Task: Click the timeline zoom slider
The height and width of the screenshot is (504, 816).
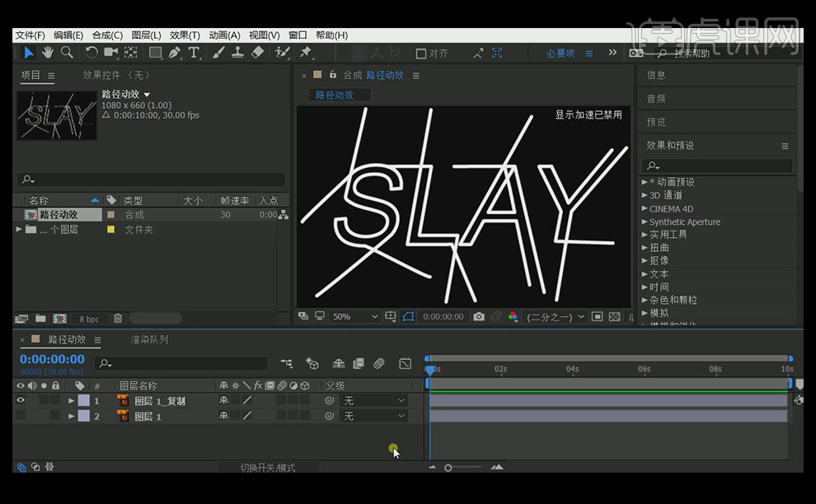Action: coord(448,468)
